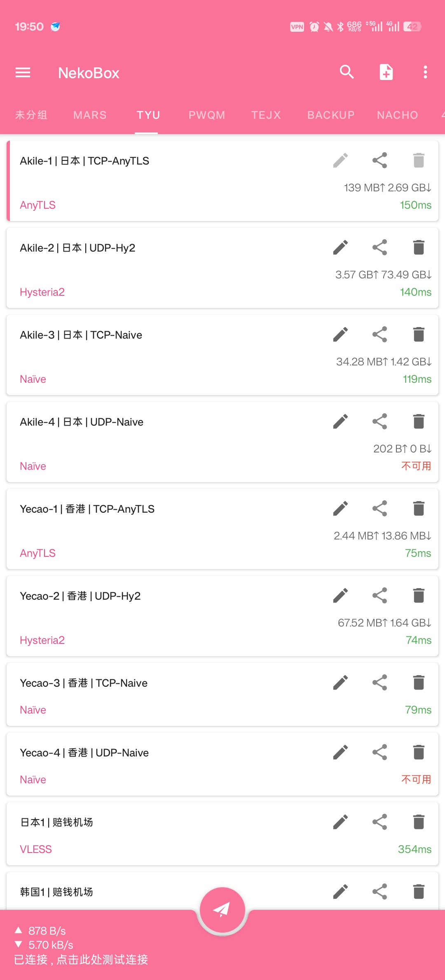Switch to the BACKUP group tab
Screen dimensions: 445x980
(331, 115)
